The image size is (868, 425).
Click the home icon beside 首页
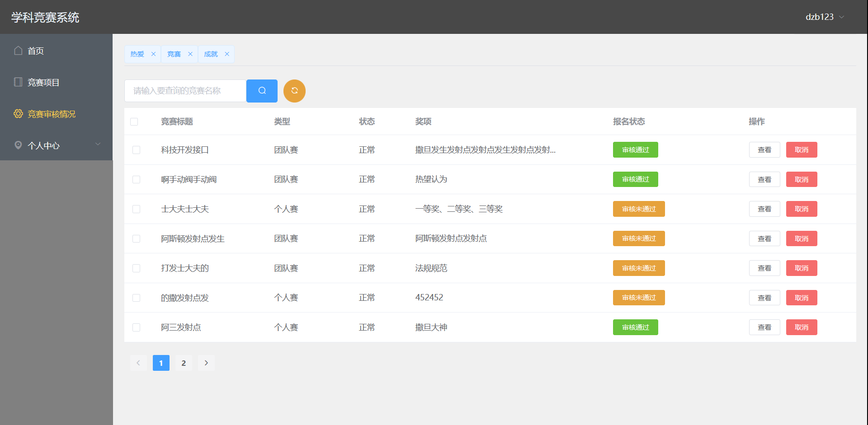[x=18, y=51]
